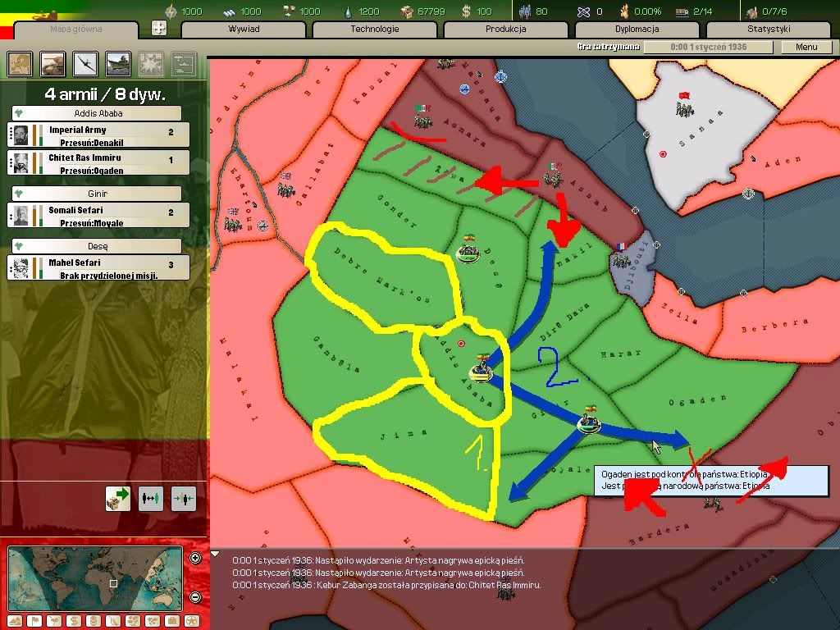Screen dimensions: 840x630
Task: Toggle the message log expander triangle
Action: click(x=215, y=554)
